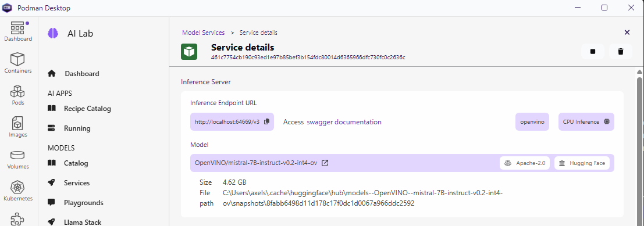The width and height of the screenshot is (644, 226).
Task: Close the service details page
Action: tap(627, 33)
